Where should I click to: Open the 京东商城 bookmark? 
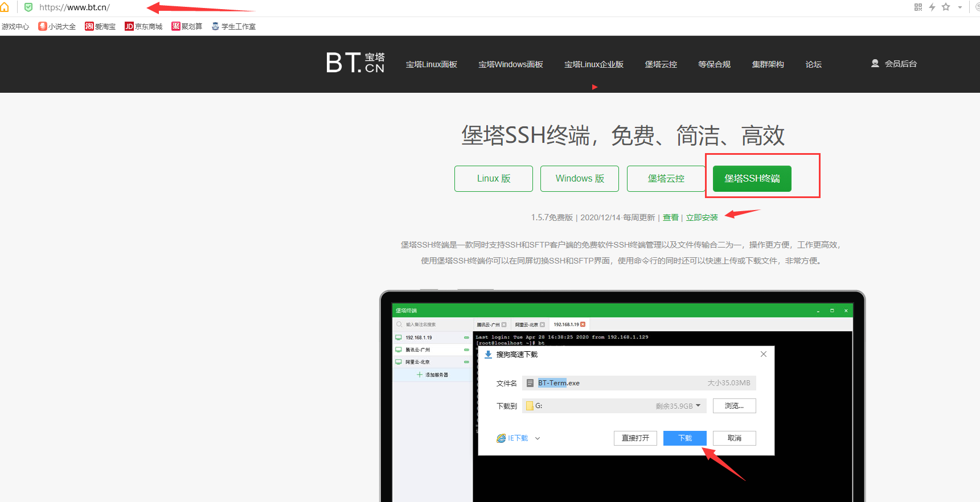(x=143, y=27)
